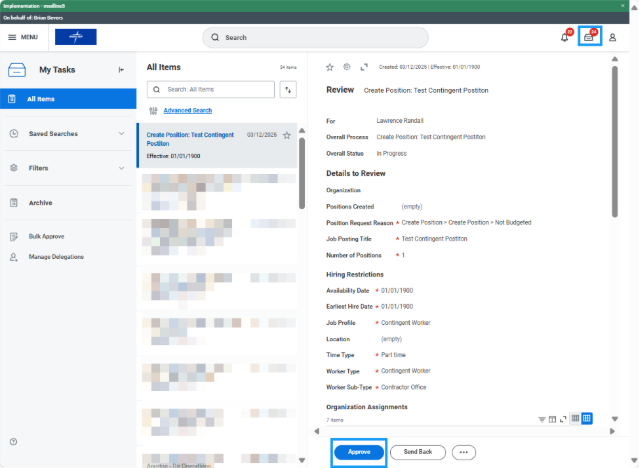The width and height of the screenshot is (639, 468).
Task: Click the Organization Assignments heading
Action: coord(367,407)
